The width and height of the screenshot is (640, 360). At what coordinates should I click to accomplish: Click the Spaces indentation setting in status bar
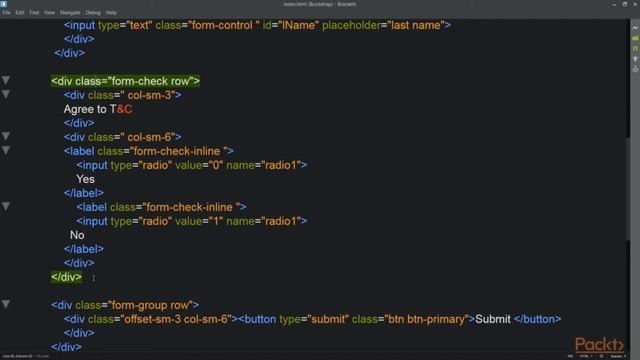pyautogui.click(x=618, y=356)
